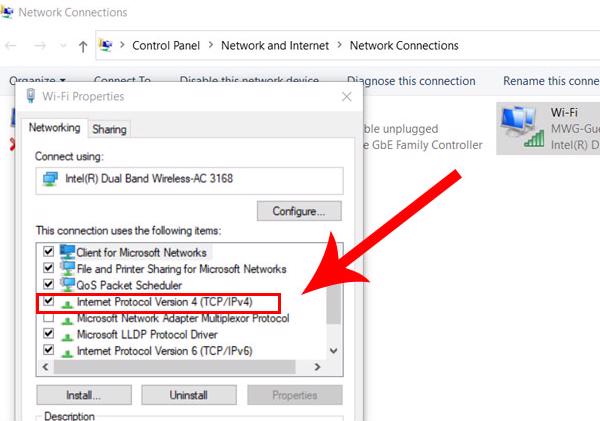Click horizontal scrollbar right arrow

317,367
